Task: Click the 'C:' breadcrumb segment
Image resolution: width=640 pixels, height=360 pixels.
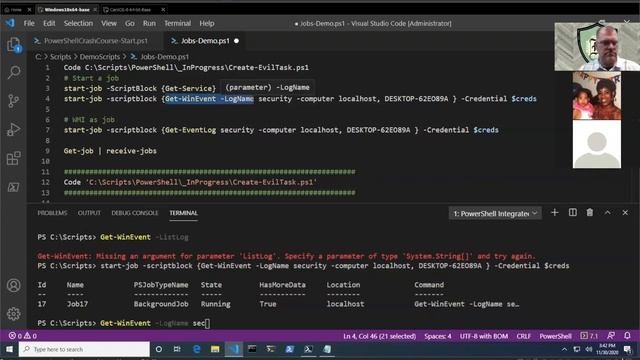Action: click(38, 57)
